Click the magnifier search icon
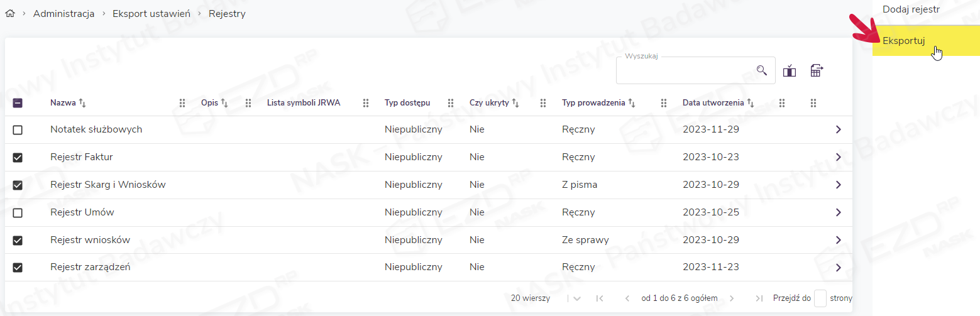980x316 pixels. [x=762, y=70]
